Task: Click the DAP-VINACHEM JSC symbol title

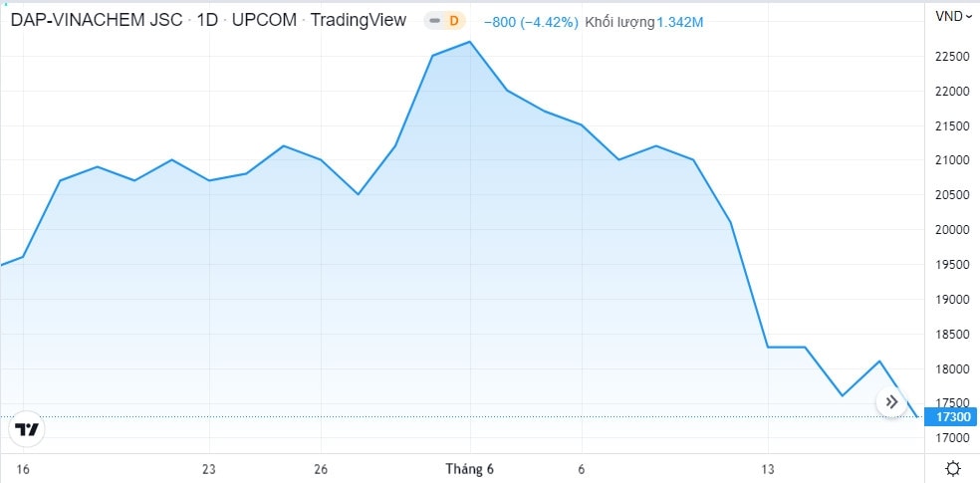Action: point(97,20)
